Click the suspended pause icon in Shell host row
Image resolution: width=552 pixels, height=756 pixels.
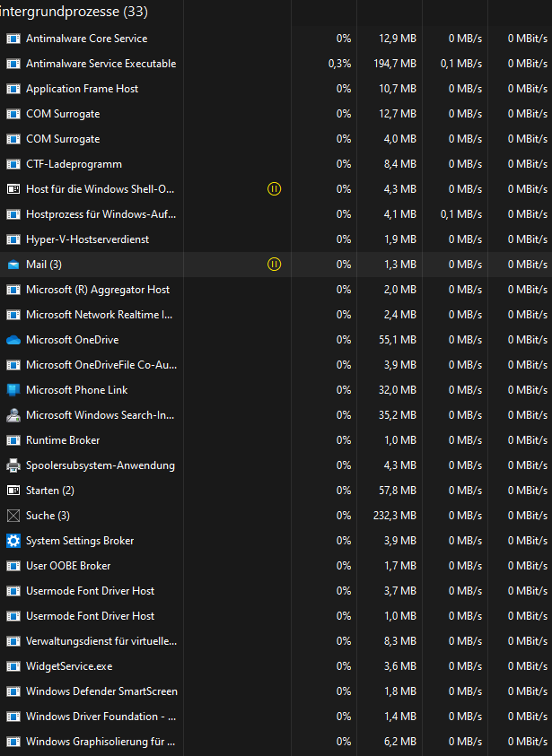(274, 189)
